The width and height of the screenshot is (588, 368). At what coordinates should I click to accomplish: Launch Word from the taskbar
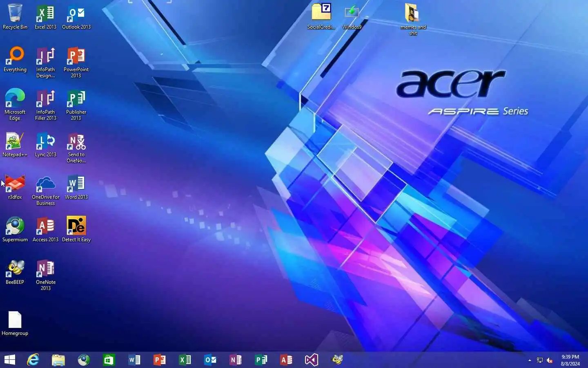click(134, 360)
